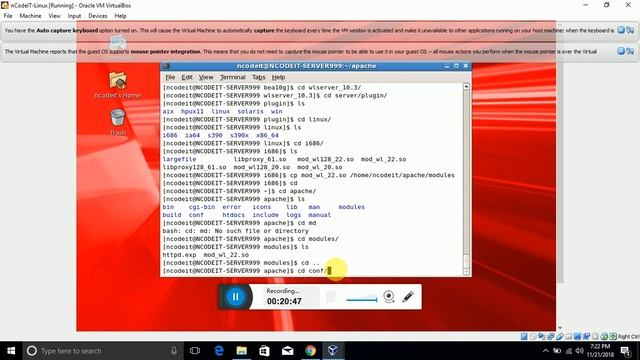The width and height of the screenshot is (640, 360).
Task: Open the terminal View menu
Action: (206, 77)
